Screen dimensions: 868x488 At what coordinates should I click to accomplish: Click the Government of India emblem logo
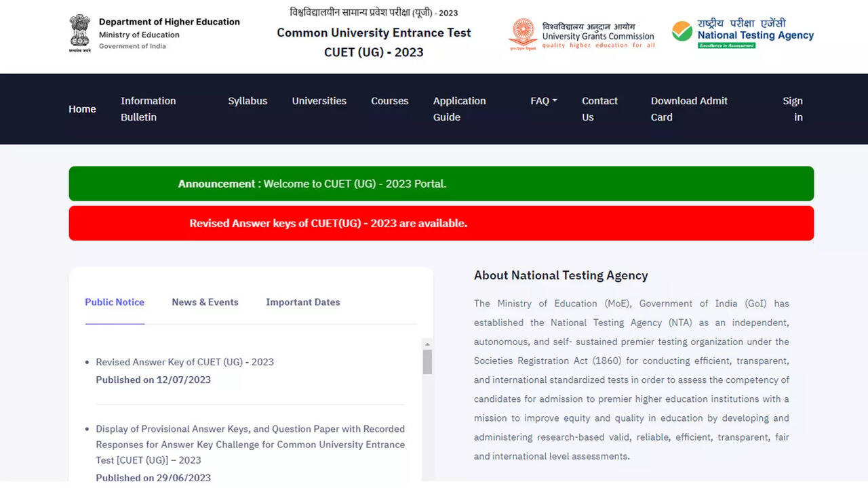coord(79,33)
